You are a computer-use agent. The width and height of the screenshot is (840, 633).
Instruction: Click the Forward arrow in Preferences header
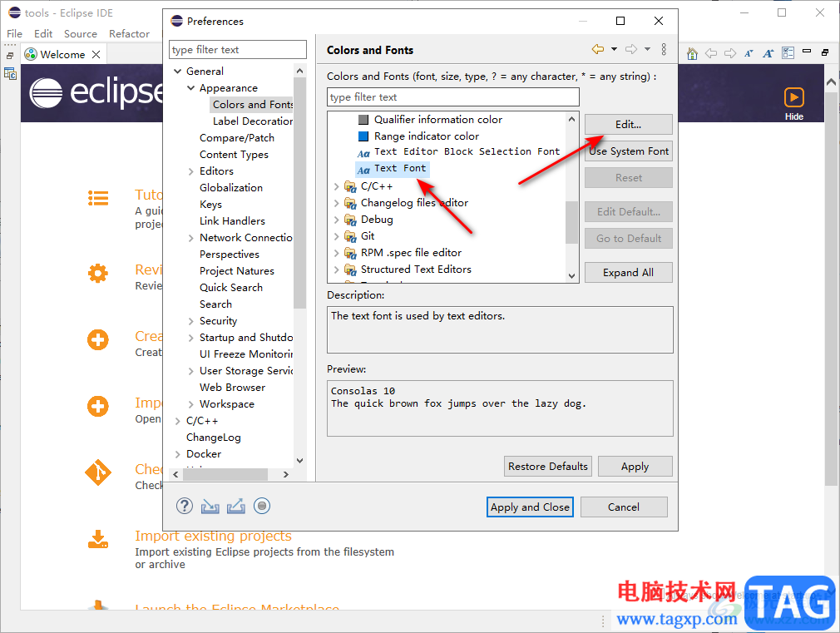[631, 49]
